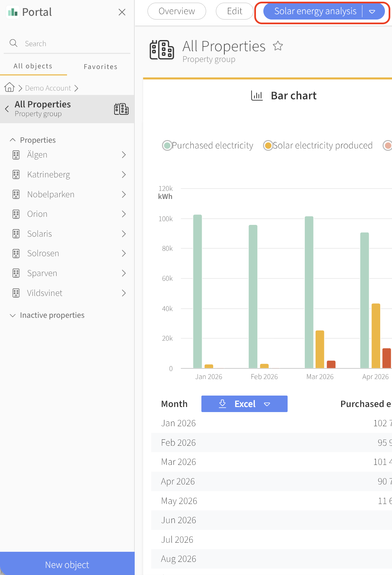The width and height of the screenshot is (392, 575).
Task: Switch to the Favorites tab
Action: tap(101, 67)
